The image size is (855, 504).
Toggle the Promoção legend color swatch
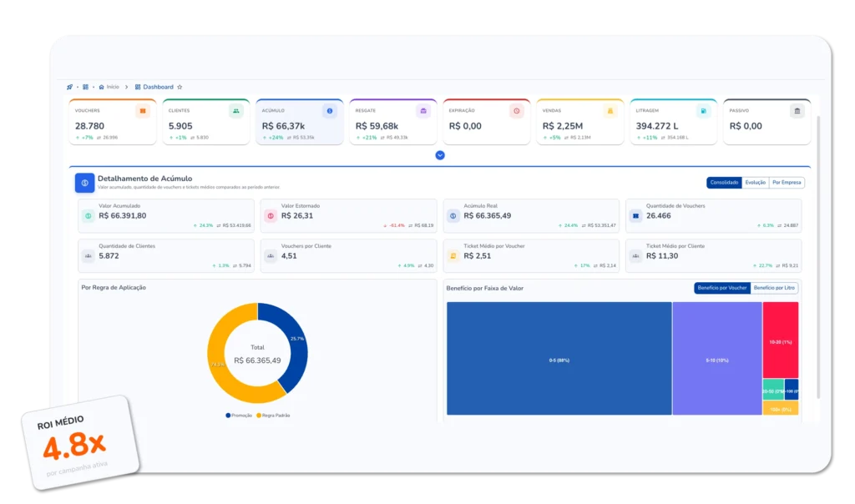[x=228, y=415]
